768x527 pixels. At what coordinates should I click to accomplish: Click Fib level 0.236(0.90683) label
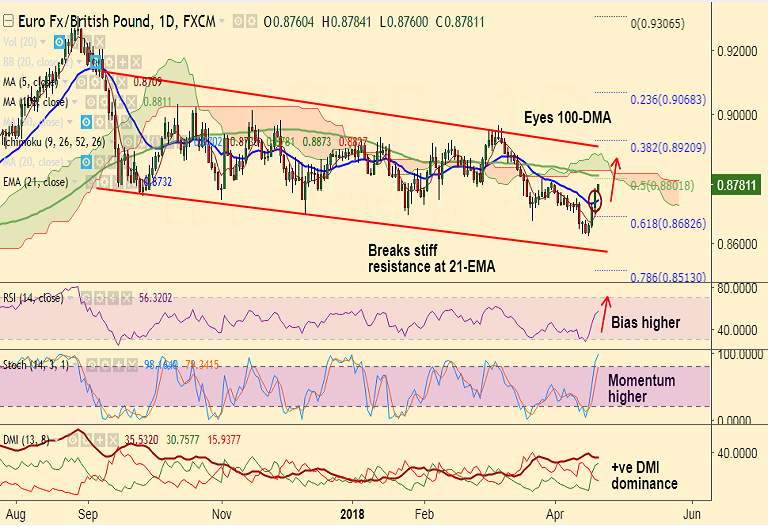[668, 100]
